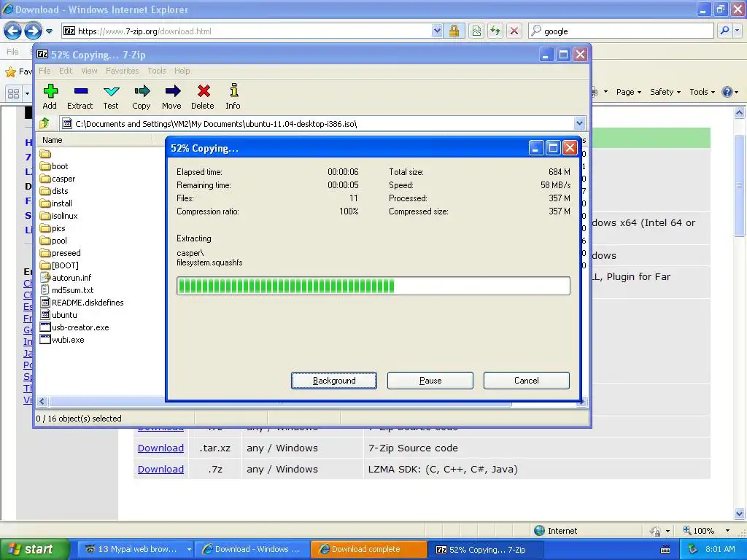Image resolution: width=747 pixels, height=560 pixels.
Task: Cancel the copying operation
Action: 527,381
